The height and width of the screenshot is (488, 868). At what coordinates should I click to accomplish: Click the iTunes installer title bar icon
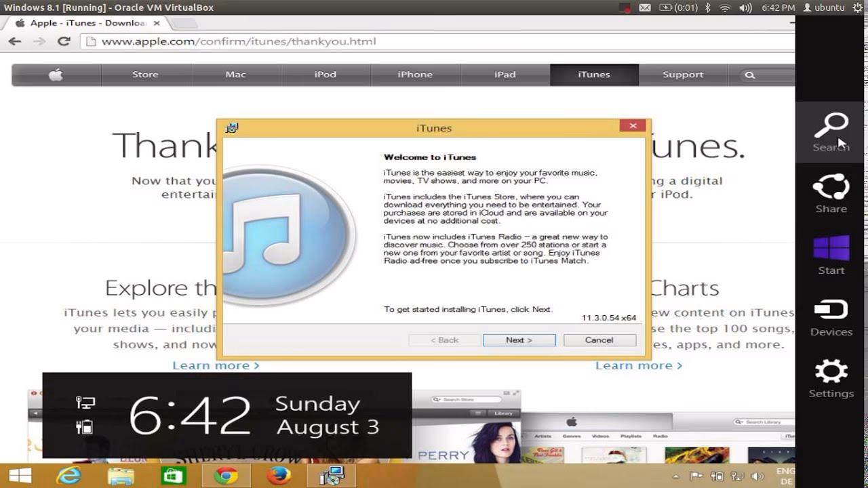[x=232, y=127]
